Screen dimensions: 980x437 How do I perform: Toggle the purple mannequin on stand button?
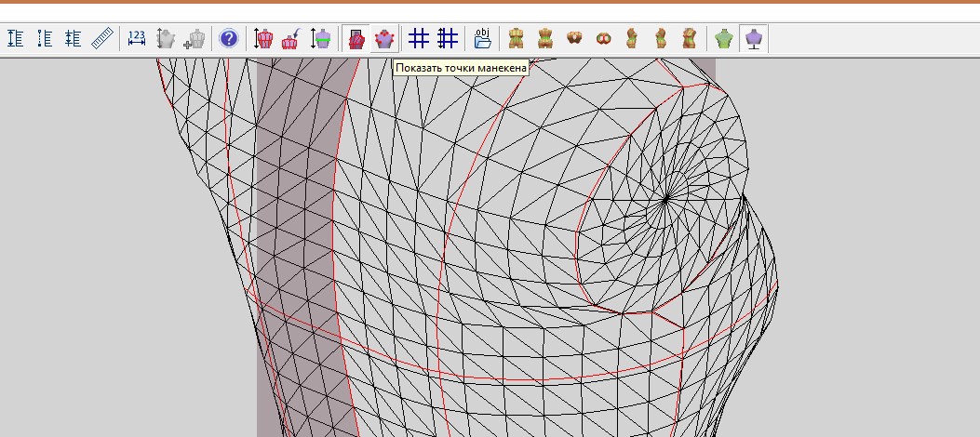coord(753,39)
